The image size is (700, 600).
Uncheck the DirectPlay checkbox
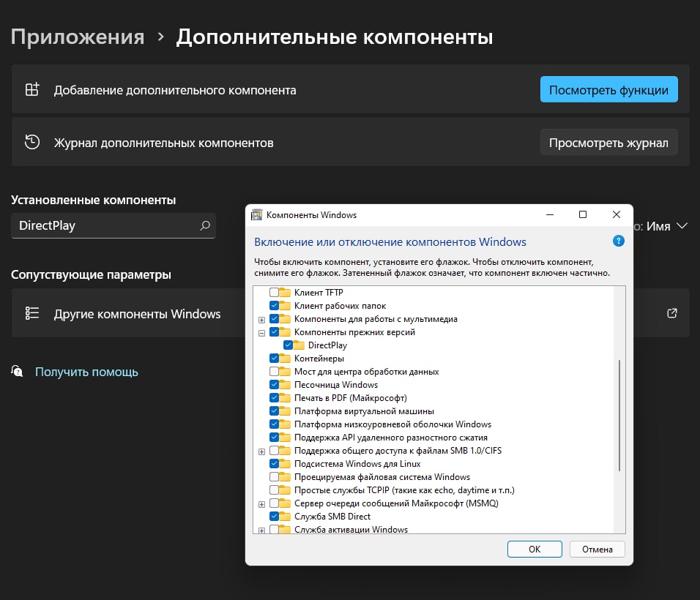288,345
